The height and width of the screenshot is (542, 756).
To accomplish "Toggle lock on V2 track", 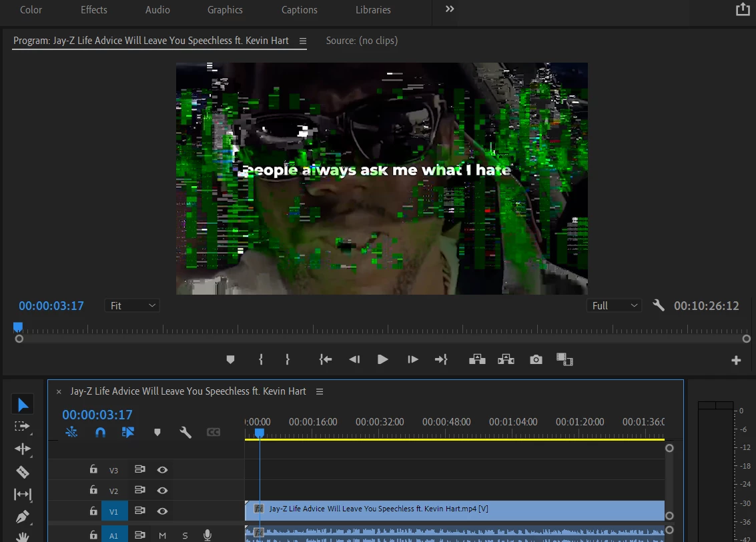I will pyautogui.click(x=93, y=489).
